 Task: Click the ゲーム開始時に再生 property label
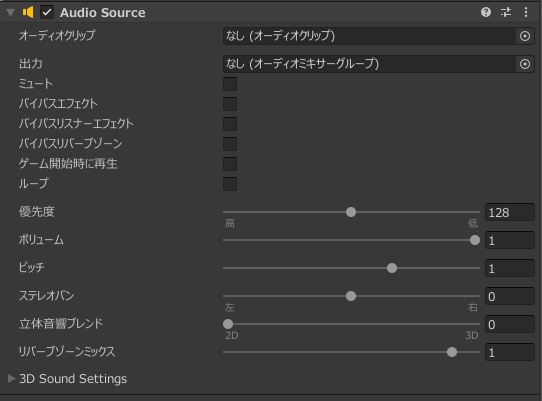(x=68, y=164)
